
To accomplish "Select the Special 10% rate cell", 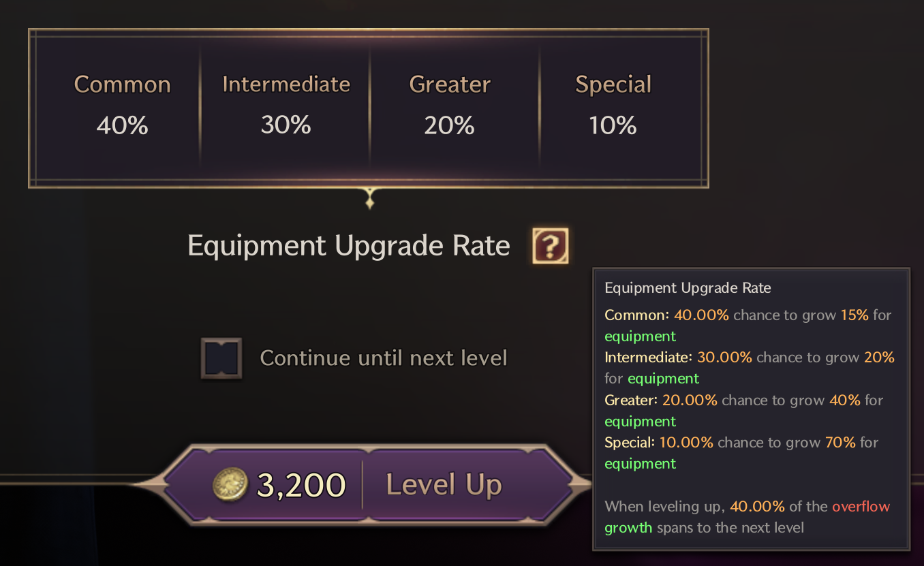I will click(x=613, y=106).
